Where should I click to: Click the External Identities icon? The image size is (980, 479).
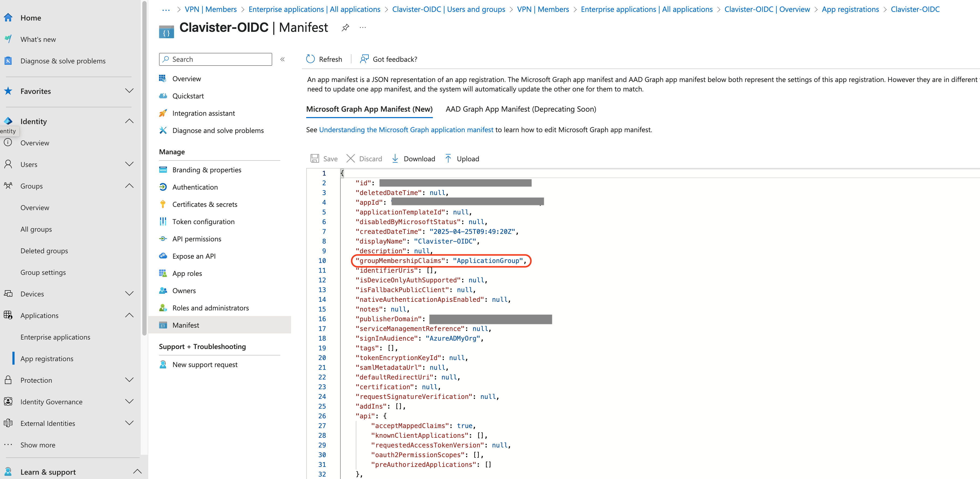8,423
